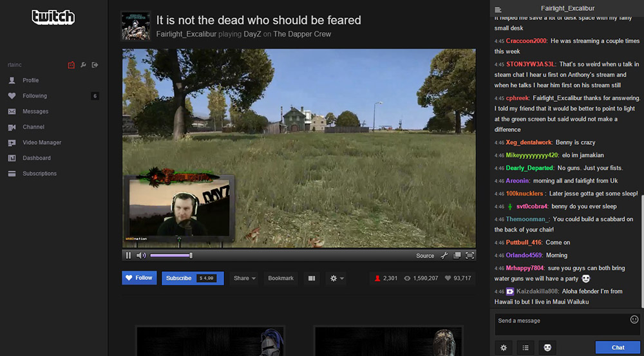Viewport: 644px width, 356px height.
Task: Mute the stream with speaker icon
Action: [x=141, y=256]
